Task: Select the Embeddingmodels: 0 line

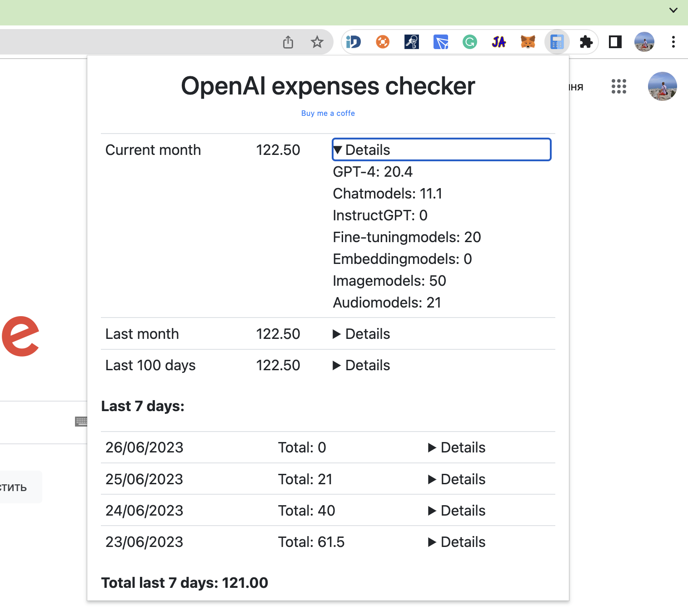Action: tap(403, 259)
